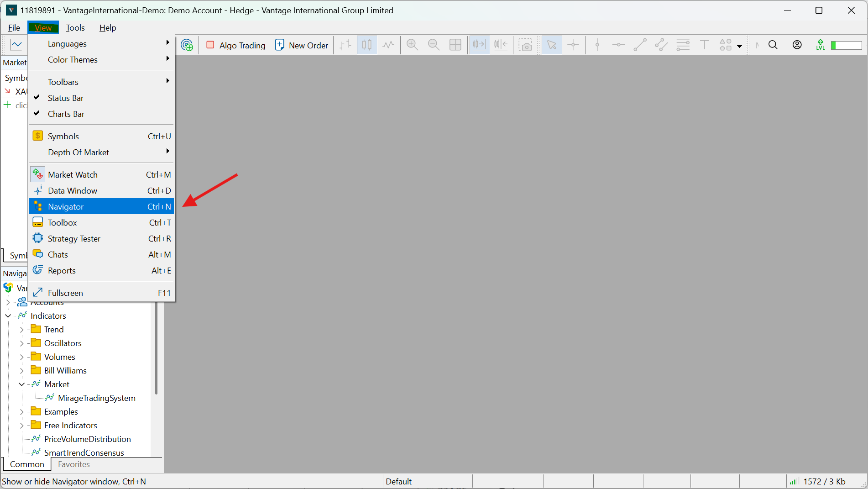Toggle the Charts Bar checkmark option

click(101, 114)
